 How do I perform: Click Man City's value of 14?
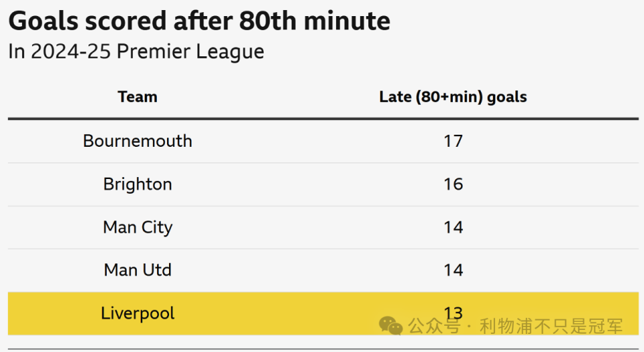pyautogui.click(x=453, y=227)
